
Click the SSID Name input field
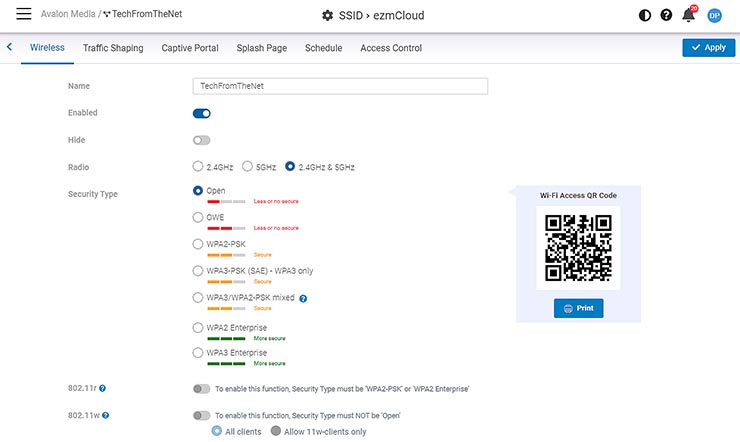(x=340, y=86)
